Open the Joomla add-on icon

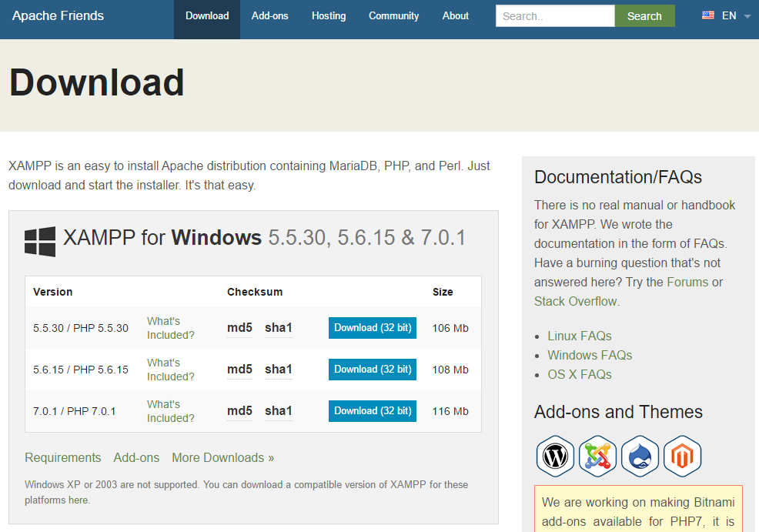pyautogui.click(x=598, y=456)
